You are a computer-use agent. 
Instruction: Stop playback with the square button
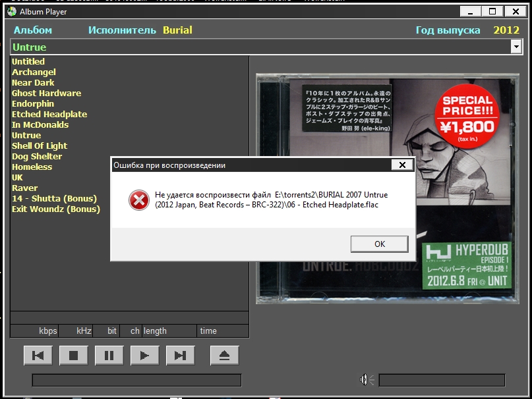(x=74, y=356)
